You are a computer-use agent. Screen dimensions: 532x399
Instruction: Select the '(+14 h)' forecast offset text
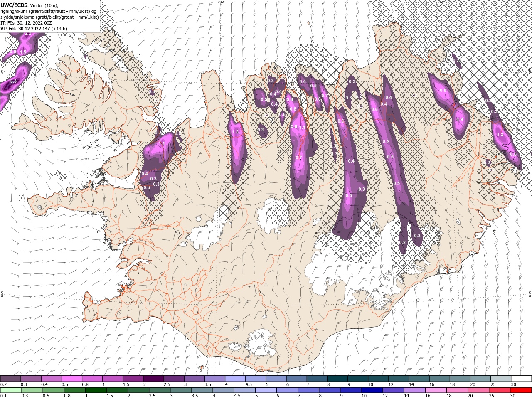point(59,29)
